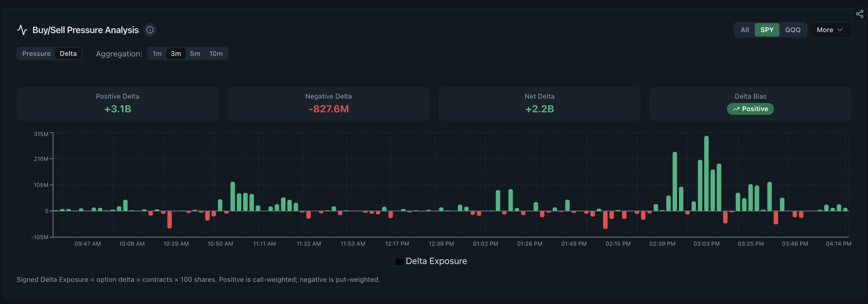Click the Signed Delta Exposure footnote text

198,280
